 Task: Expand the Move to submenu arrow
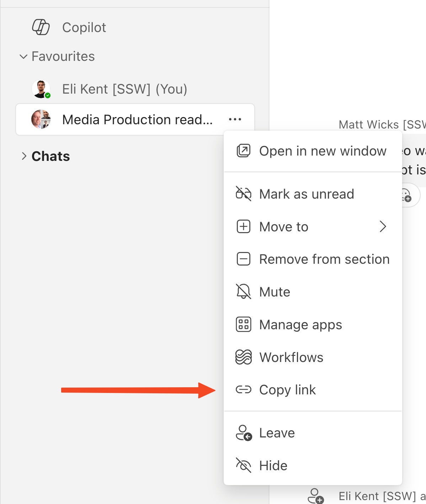tap(383, 226)
